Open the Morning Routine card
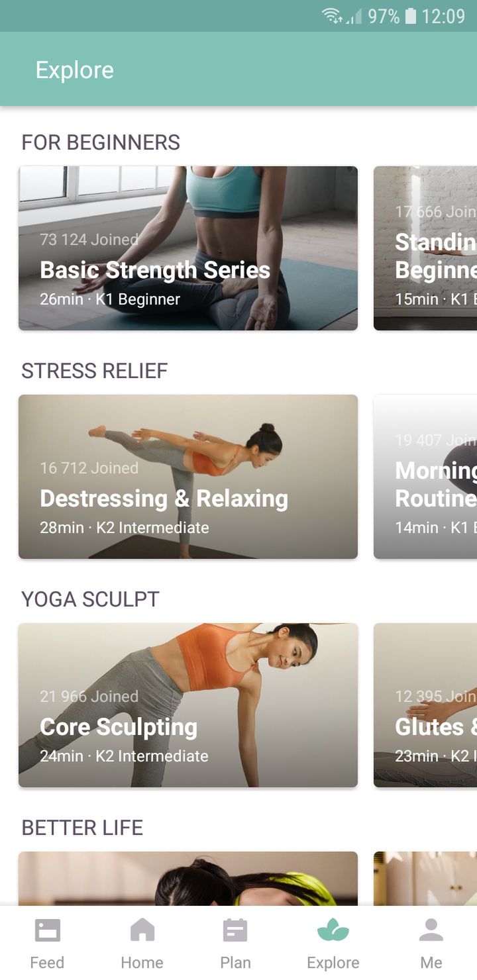This screenshot has height=980, width=477. [425, 477]
